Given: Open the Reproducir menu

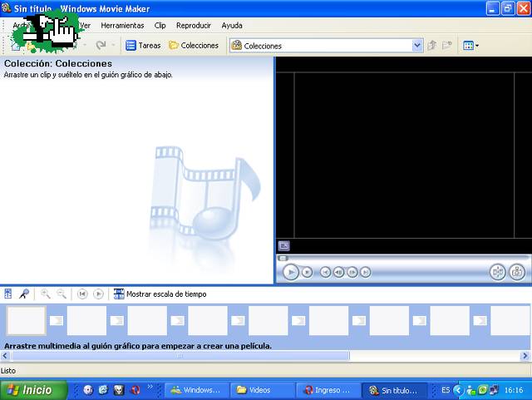Looking at the screenshot, I should [194, 26].
